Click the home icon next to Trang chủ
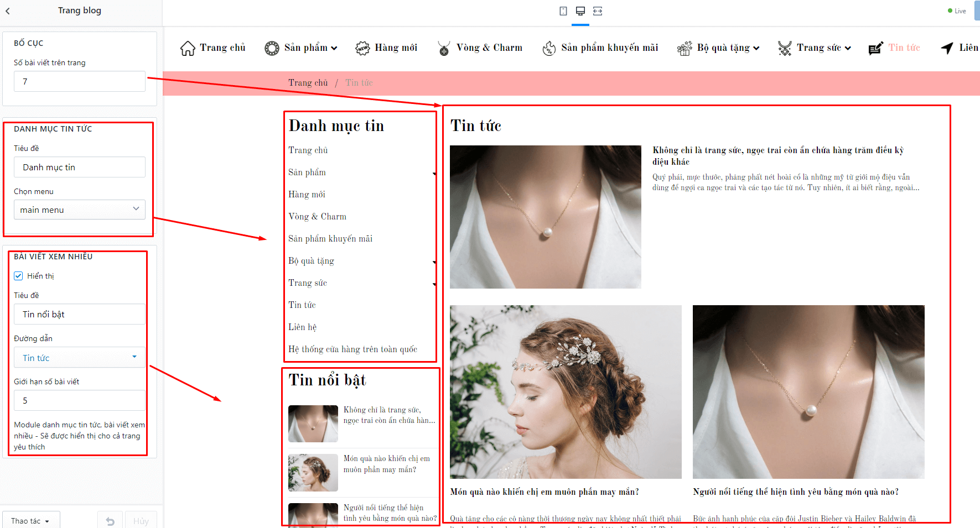 (188, 48)
